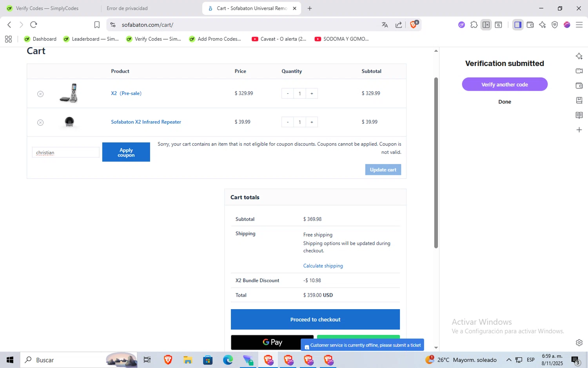Open the hamburger main menu
Image resolution: width=588 pixels, height=368 pixels.
tap(579, 25)
